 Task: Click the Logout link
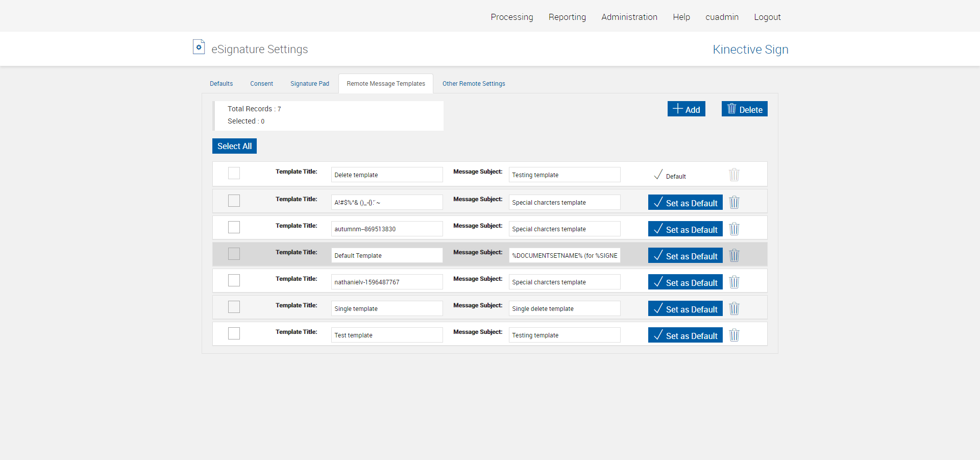point(767,17)
